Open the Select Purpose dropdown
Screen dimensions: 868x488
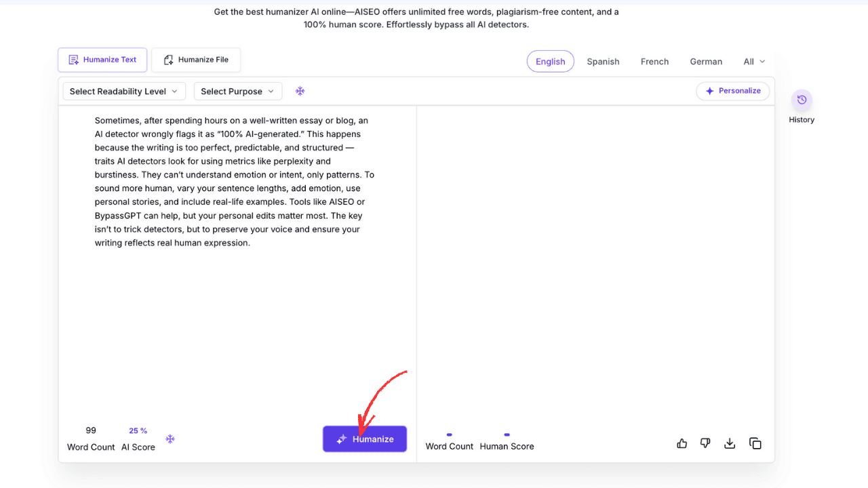237,91
